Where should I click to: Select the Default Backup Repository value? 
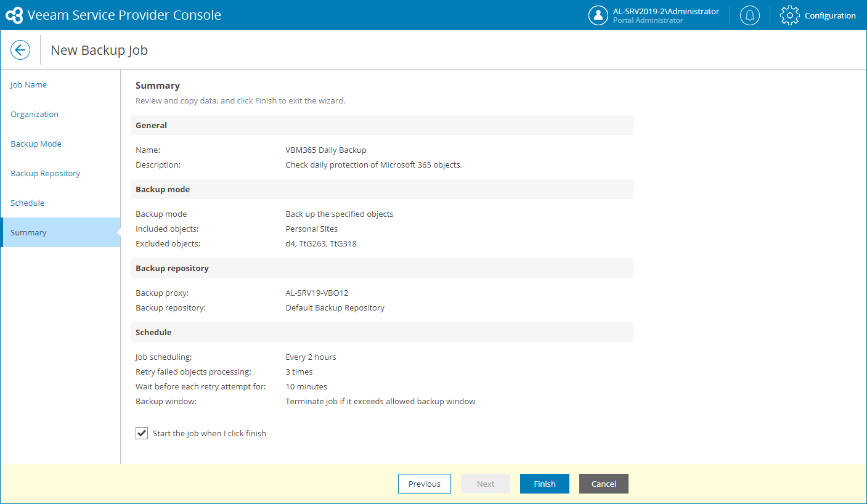pos(335,307)
